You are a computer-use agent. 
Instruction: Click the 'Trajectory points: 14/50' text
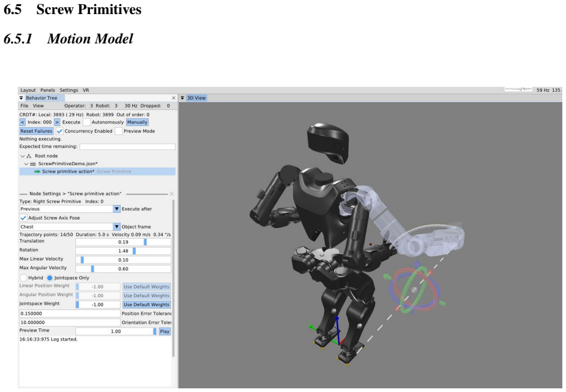point(47,234)
